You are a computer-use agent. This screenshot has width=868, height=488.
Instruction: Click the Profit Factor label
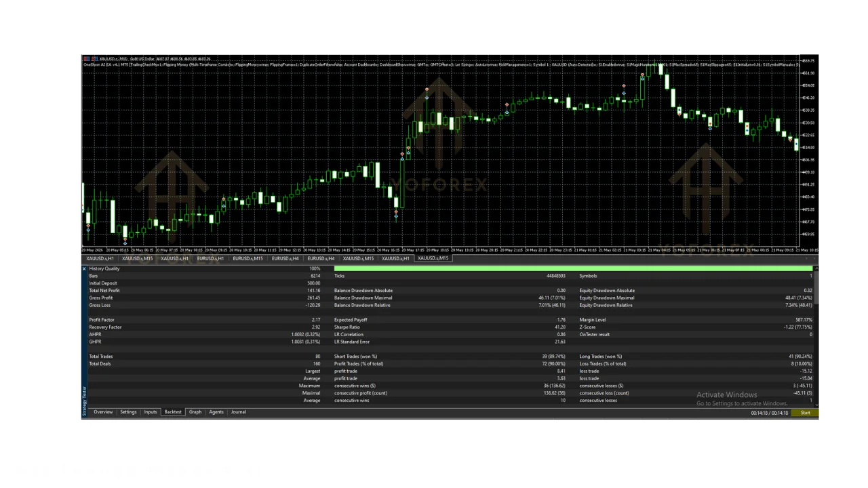click(x=102, y=320)
